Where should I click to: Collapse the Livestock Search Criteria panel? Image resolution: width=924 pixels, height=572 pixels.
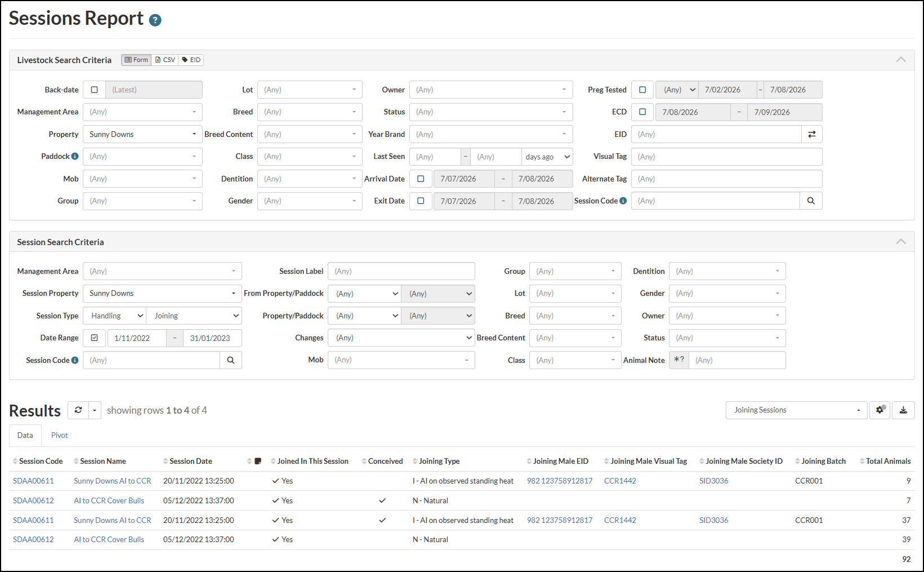pyautogui.click(x=901, y=60)
